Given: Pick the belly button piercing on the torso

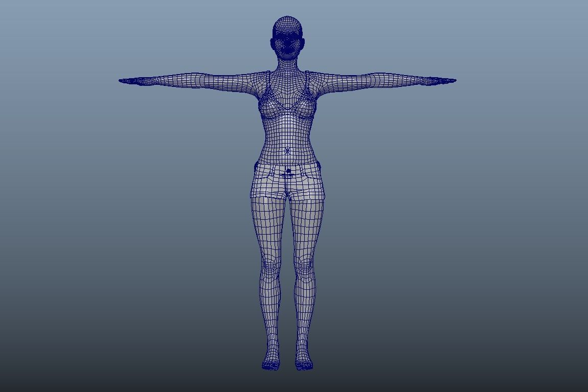Looking at the screenshot, I should tap(287, 151).
